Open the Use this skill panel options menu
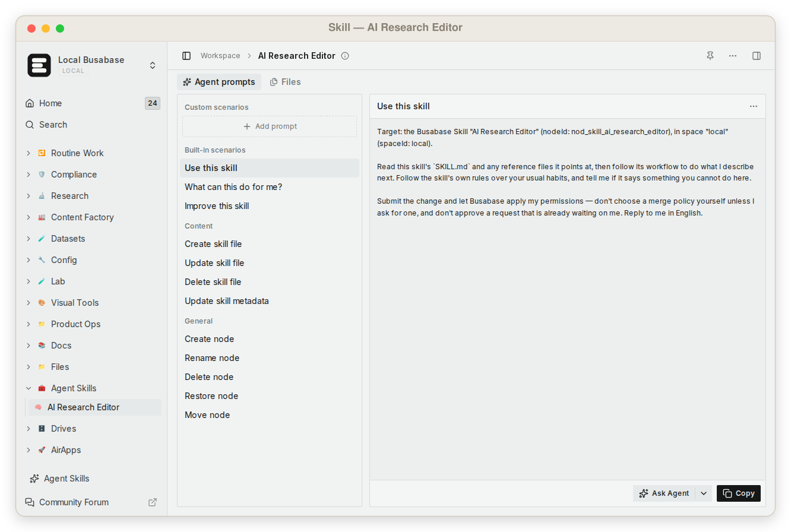791x532 pixels. click(754, 106)
